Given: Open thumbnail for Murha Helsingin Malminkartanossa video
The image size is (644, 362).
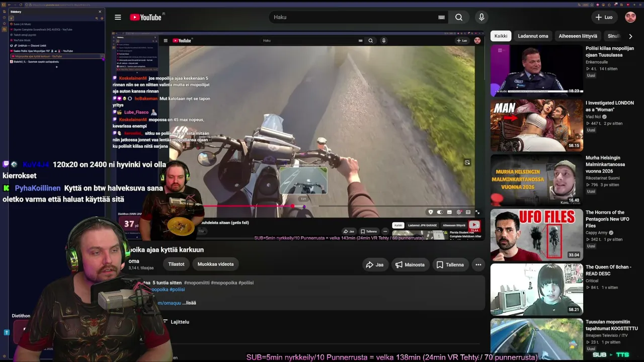Looking at the screenshot, I should (537, 180).
